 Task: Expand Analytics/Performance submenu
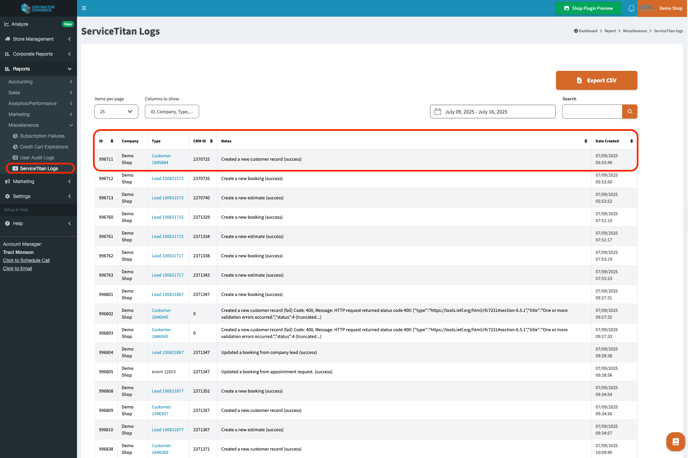click(38, 104)
